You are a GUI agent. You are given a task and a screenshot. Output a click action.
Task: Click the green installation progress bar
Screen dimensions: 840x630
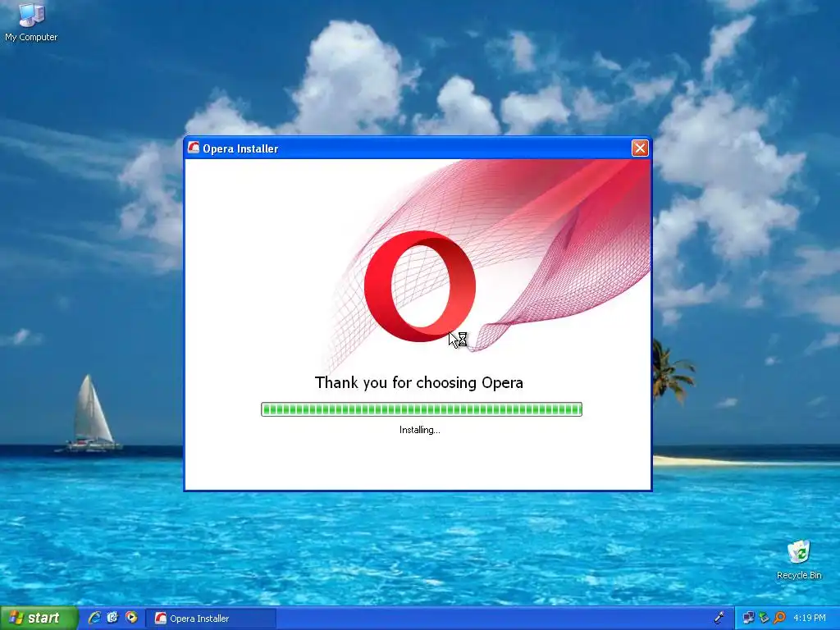422,409
